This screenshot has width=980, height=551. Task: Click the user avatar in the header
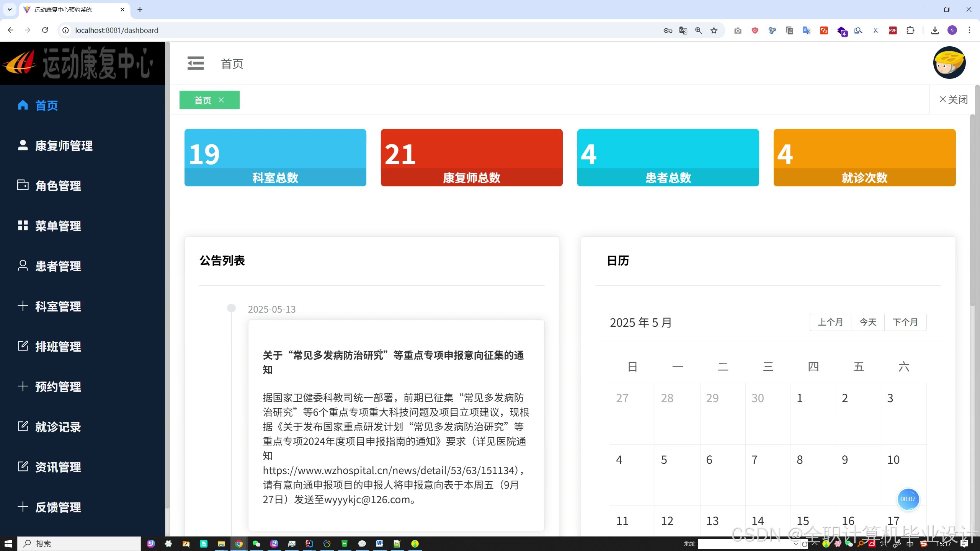click(x=949, y=63)
